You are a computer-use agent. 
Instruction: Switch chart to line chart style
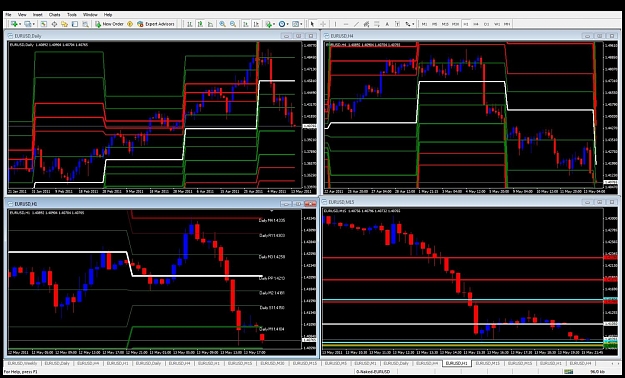210,24
